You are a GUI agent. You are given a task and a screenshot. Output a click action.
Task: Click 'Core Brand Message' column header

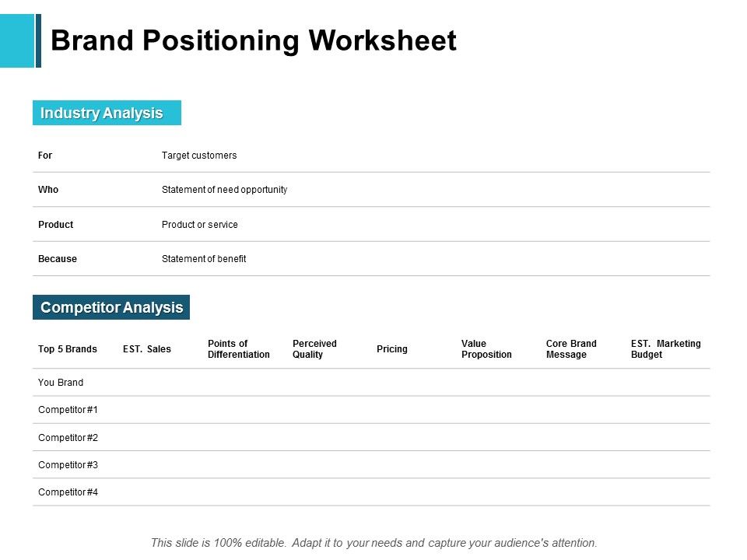(x=571, y=349)
